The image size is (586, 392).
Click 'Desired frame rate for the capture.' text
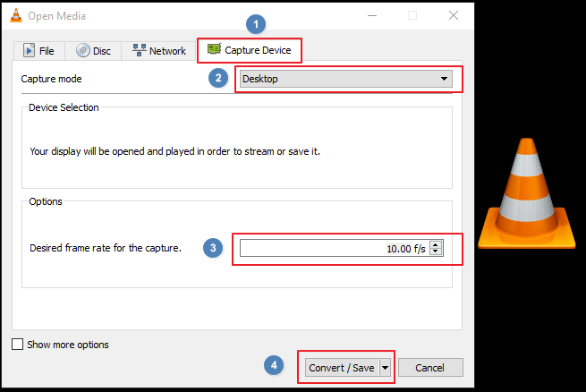pyautogui.click(x=106, y=248)
